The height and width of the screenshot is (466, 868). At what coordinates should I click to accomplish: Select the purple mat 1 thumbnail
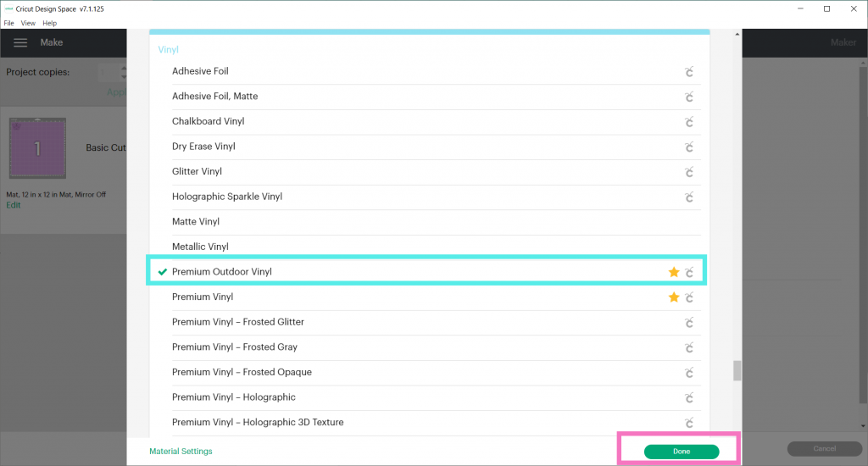pyautogui.click(x=37, y=147)
